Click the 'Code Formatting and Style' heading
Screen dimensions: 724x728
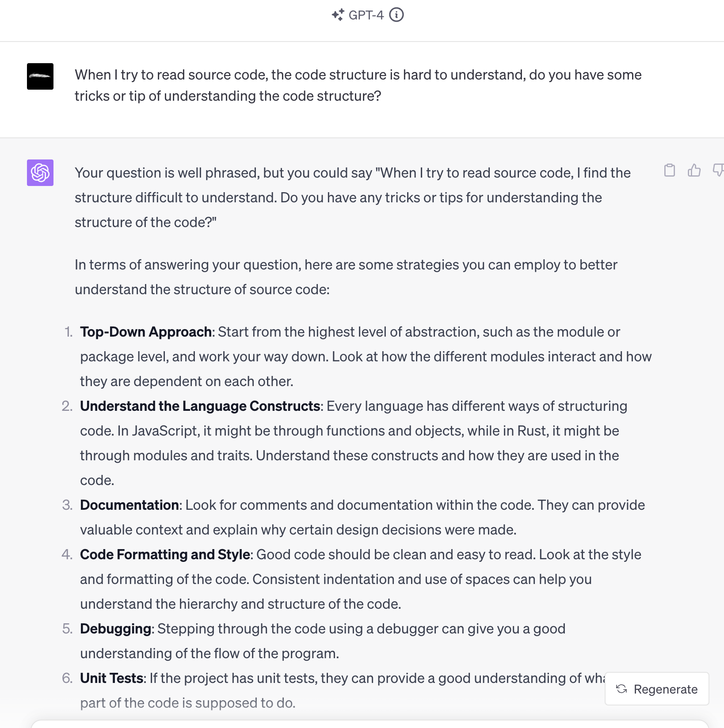(x=165, y=554)
